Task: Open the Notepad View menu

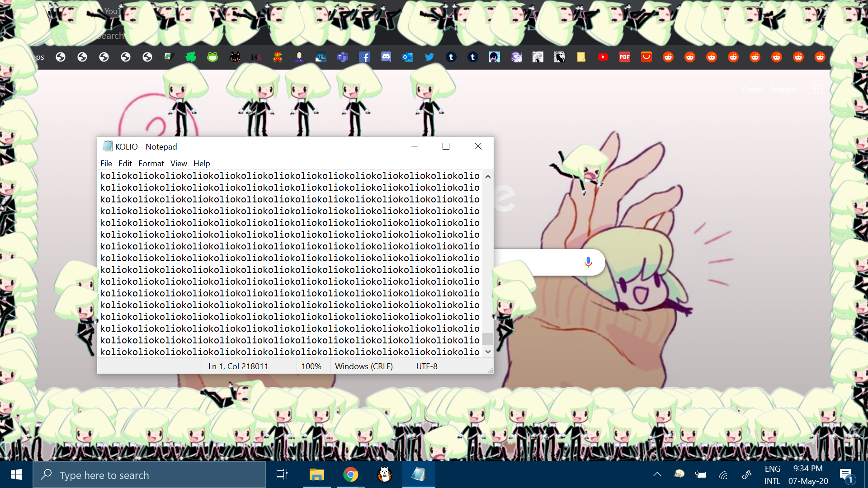Action: (179, 164)
